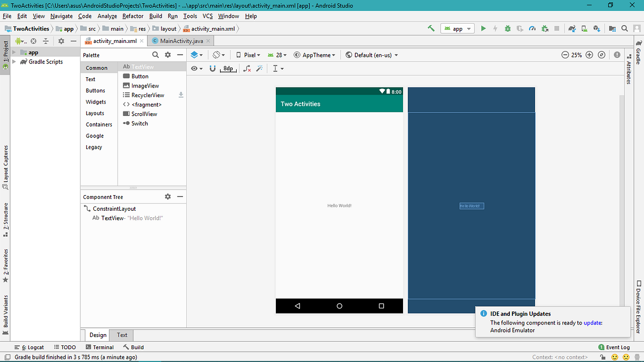Sync project with Gradle files

tap(572, 28)
